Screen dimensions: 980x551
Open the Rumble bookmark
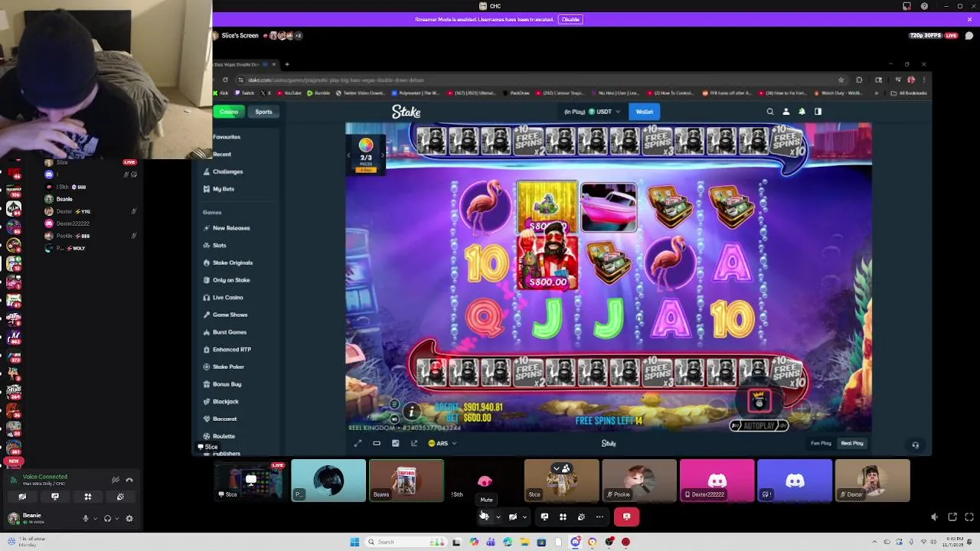(x=318, y=93)
